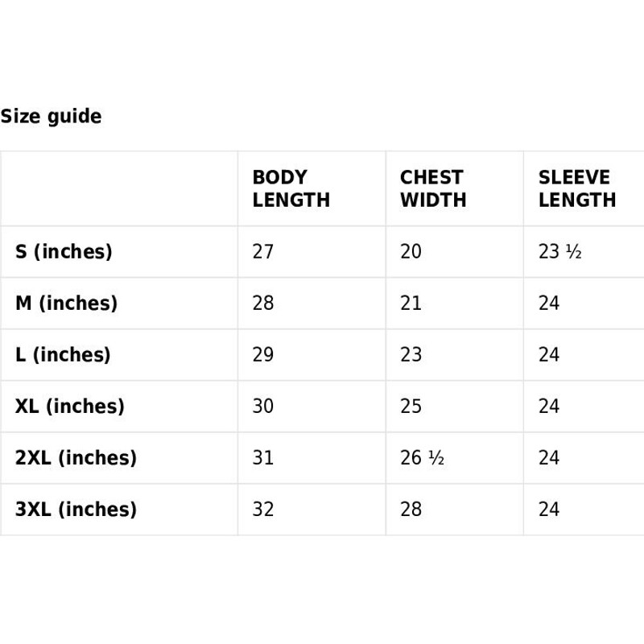The width and height of the screenshot is (644, 644).
Task: Click the 2XL chest width 26 ½ cell
Action: 422,458
